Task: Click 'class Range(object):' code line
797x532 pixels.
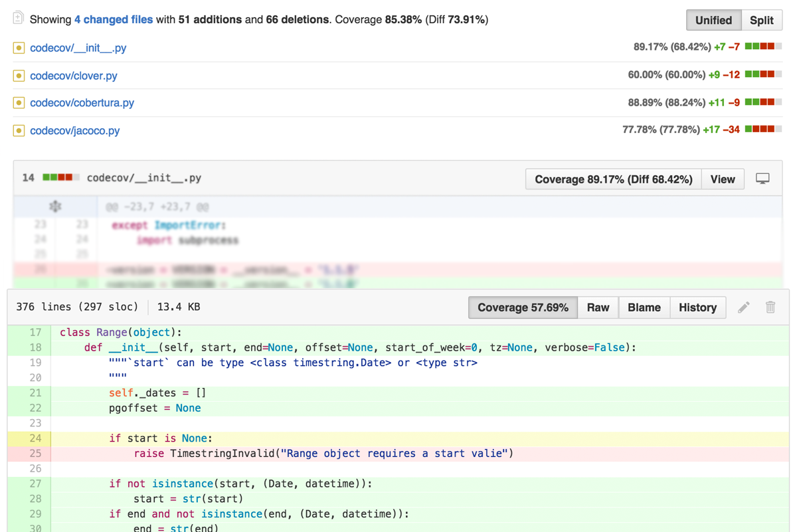Action: pyautogui.click(x=121, y=332)
